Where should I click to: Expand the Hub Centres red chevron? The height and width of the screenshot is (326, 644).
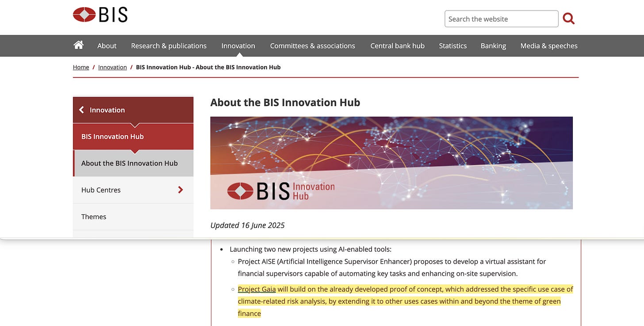[180, 190]
